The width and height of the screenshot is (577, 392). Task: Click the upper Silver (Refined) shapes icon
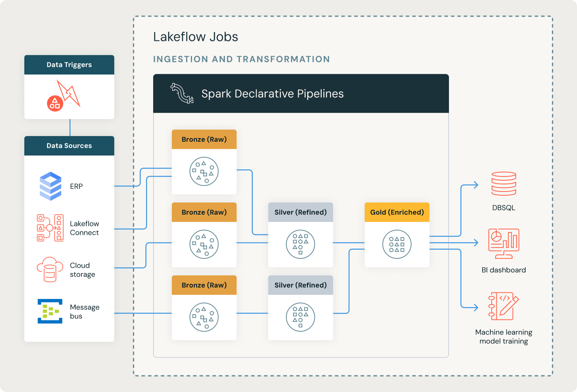(x=301, y=244)
